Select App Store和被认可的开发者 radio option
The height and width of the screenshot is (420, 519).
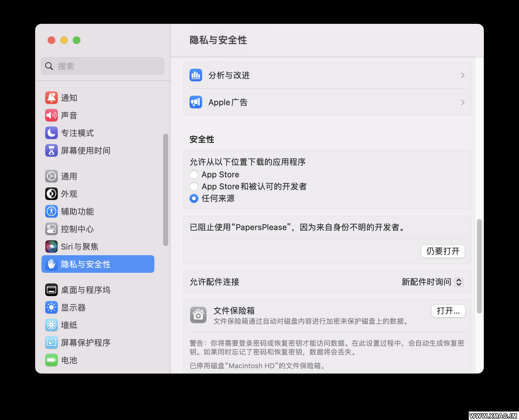(x=194, y=186)
